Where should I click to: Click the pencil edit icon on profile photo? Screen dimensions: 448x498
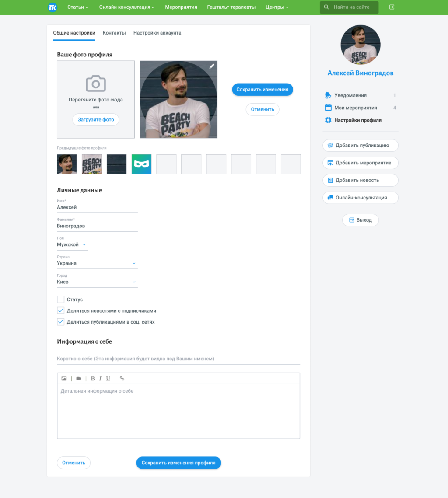pos(212,66)
